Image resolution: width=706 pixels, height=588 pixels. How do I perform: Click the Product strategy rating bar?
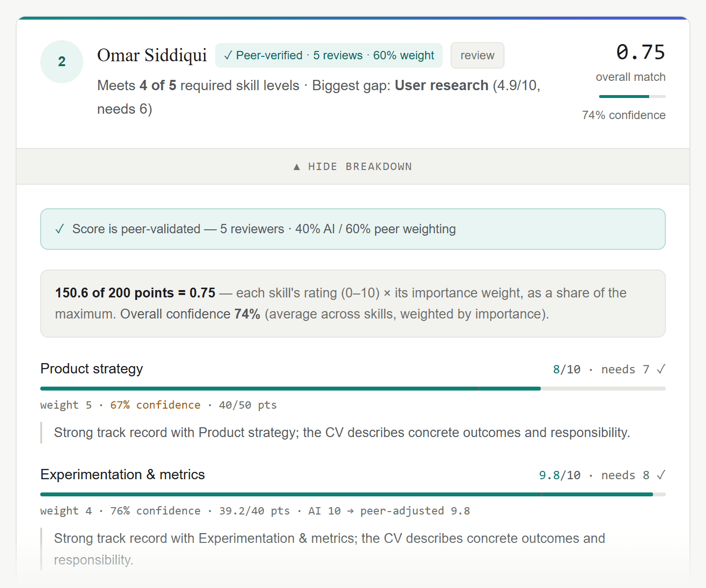click(353, 389)
